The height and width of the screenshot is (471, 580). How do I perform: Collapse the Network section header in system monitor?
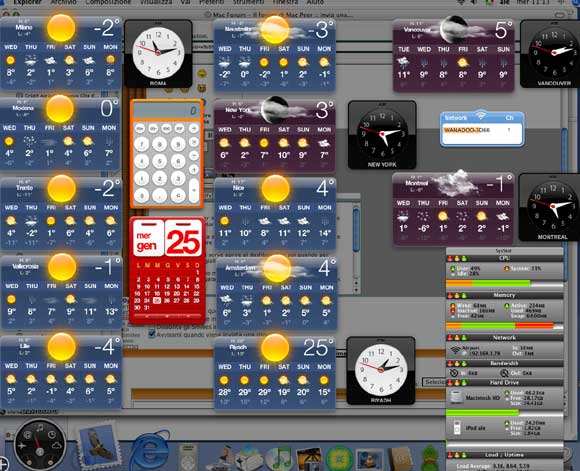[x=505, y=338]
